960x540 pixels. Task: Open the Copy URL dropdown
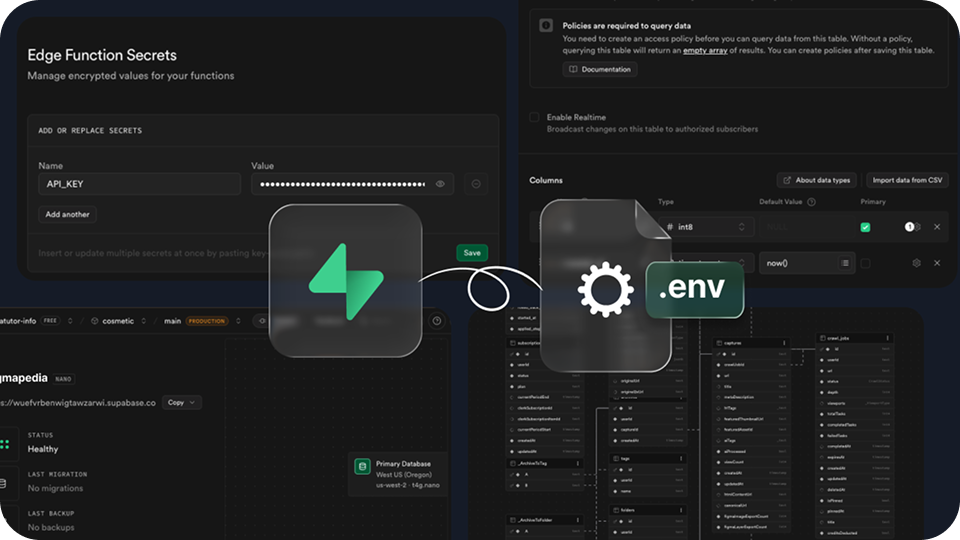point(182,402)
